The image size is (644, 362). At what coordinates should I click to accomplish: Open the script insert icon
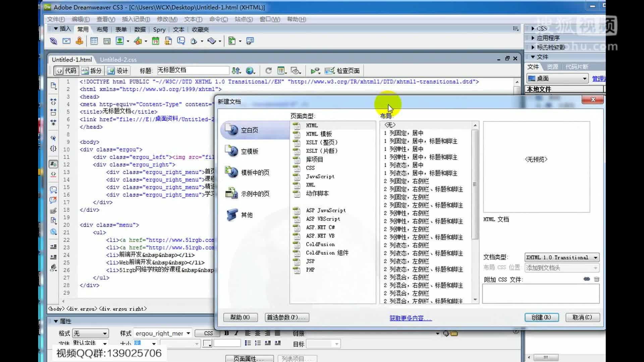[x=212, y=41]
